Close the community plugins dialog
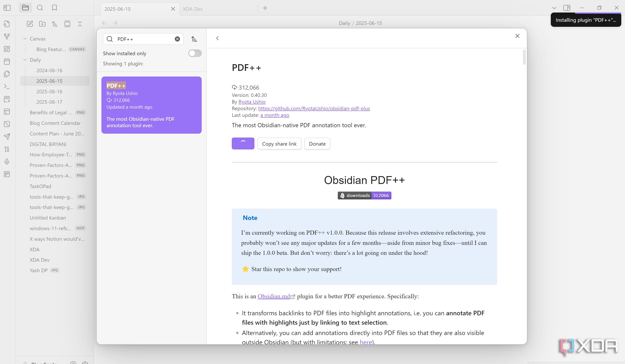 click(x=517, y=36)
